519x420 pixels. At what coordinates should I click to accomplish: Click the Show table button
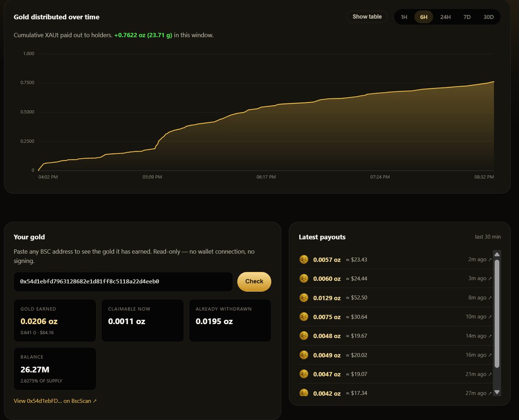pos(367,17)
